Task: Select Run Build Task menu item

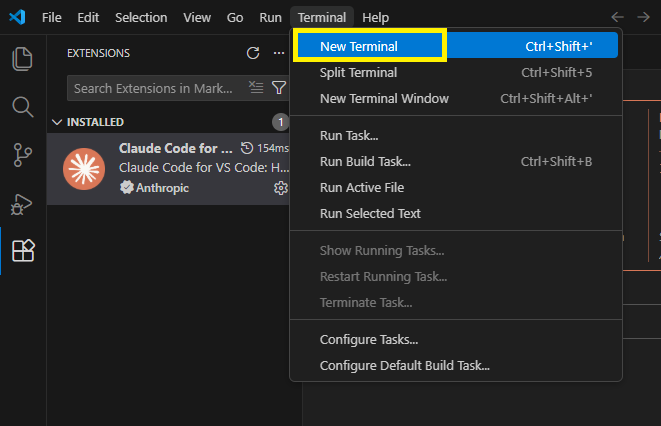Action: point(365,161)
